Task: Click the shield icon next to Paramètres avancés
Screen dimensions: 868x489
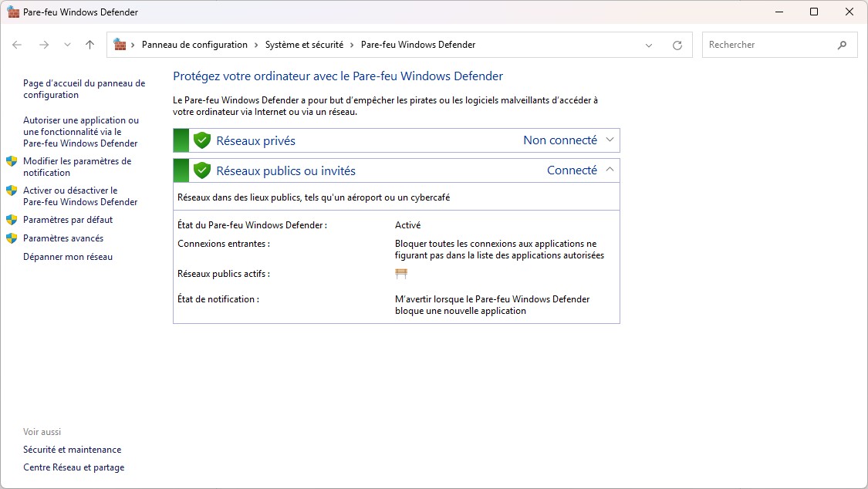Action: 11,238
